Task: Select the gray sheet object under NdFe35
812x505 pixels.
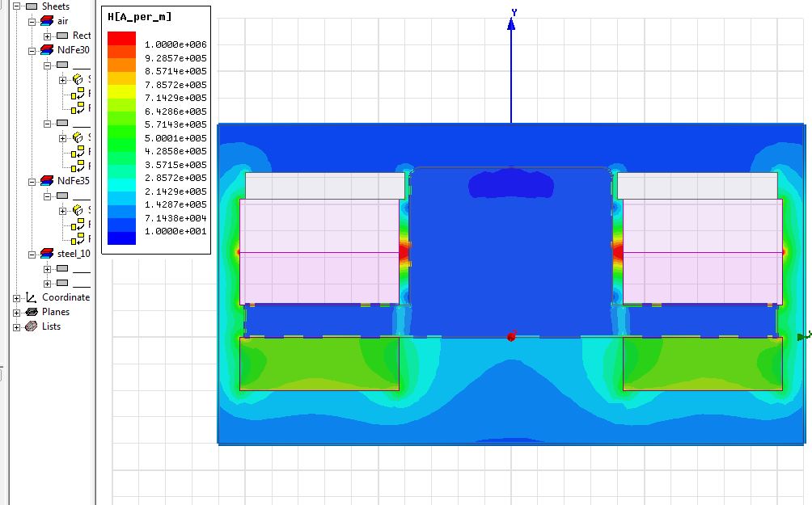Action: click(x=62, y=196)
